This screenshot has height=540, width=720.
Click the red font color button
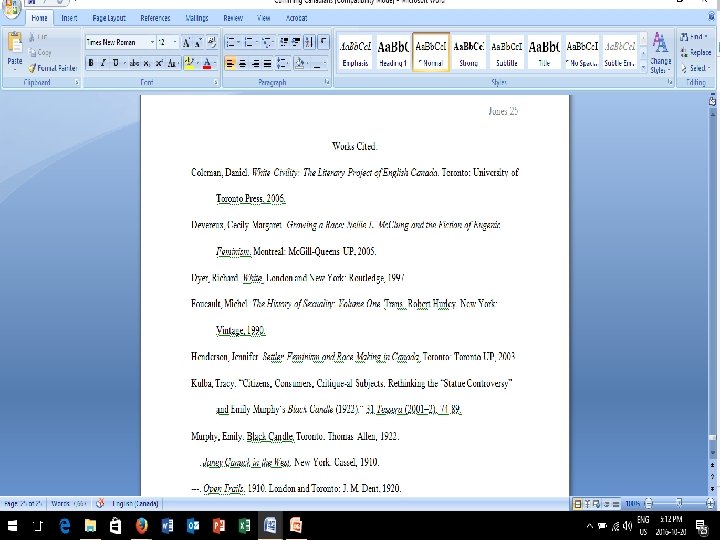207,63
